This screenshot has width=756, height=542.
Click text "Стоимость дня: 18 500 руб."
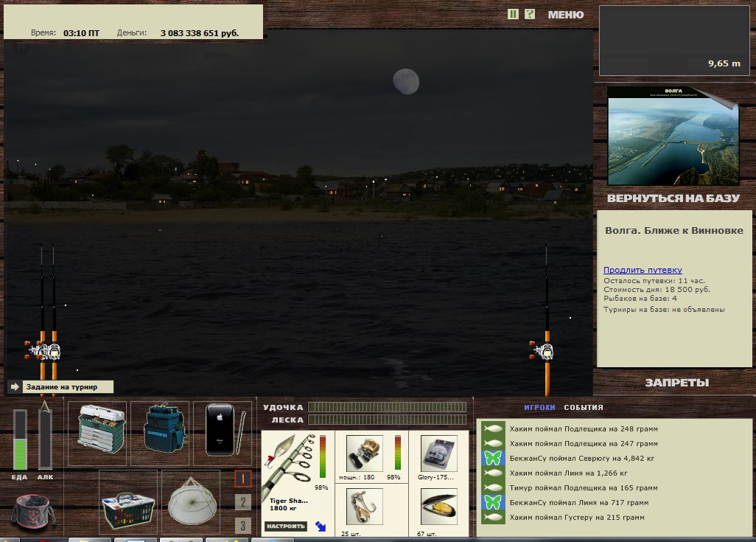point(657,290)
